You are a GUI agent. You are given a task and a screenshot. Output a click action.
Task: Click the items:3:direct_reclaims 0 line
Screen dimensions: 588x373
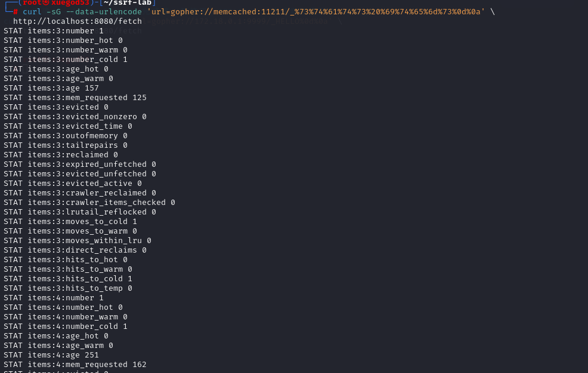coord(75,250)
